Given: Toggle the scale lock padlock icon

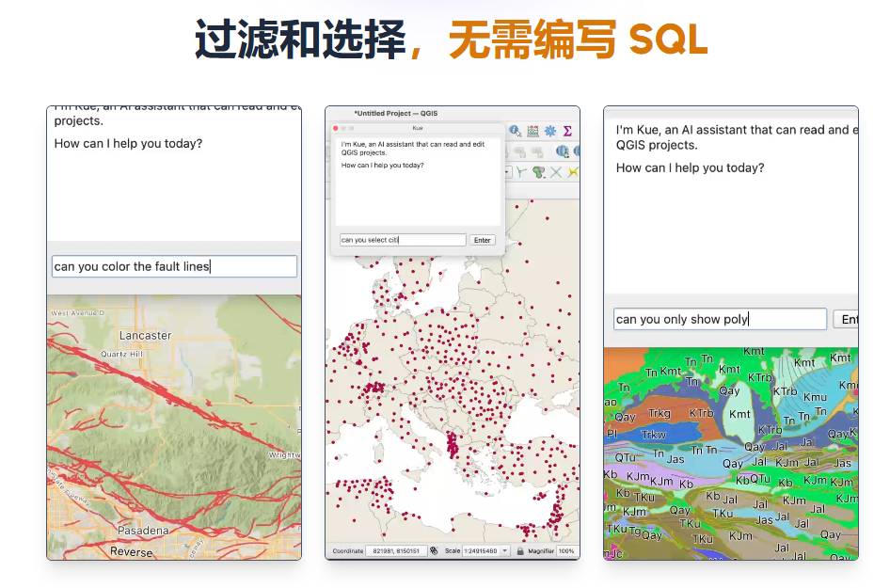Looking at the screenshot, I should pos(520,550).
